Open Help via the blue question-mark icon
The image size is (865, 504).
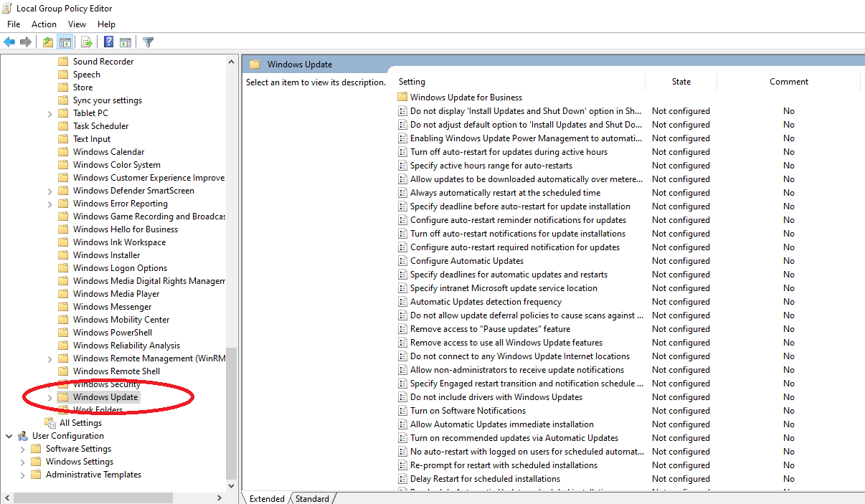[x=108, y=42]
